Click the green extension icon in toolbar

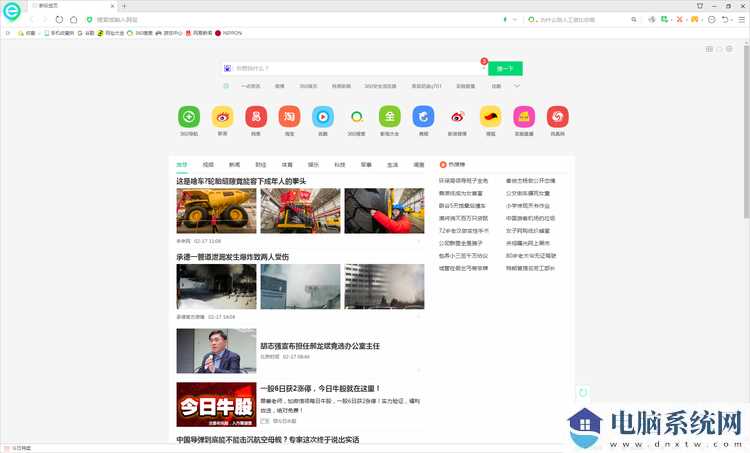[664, 20]
